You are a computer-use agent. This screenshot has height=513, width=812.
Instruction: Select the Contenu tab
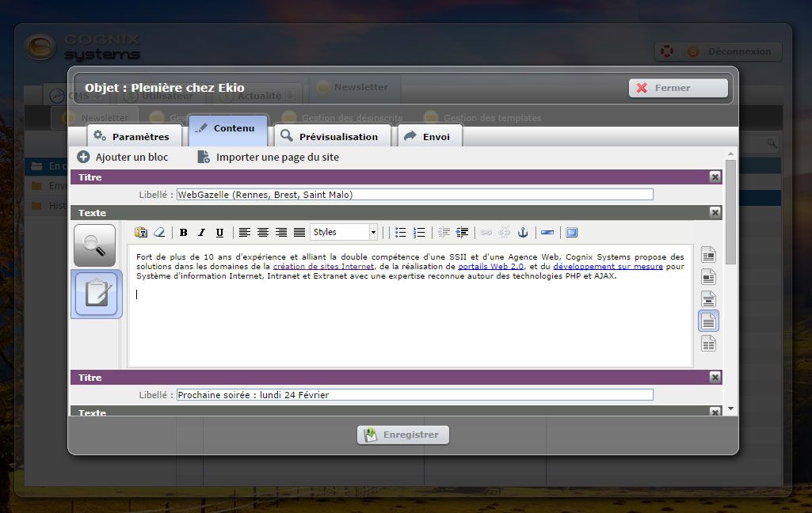coord(228,130)
